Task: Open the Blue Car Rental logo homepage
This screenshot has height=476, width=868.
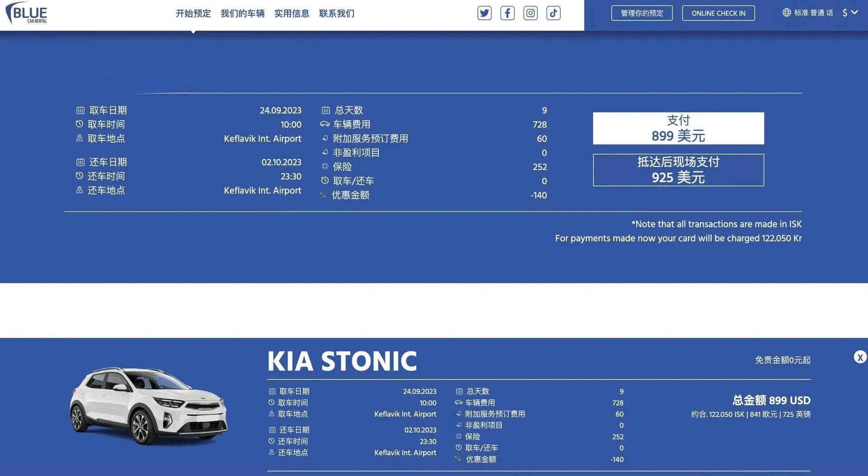Action: (x=27, y=13)
